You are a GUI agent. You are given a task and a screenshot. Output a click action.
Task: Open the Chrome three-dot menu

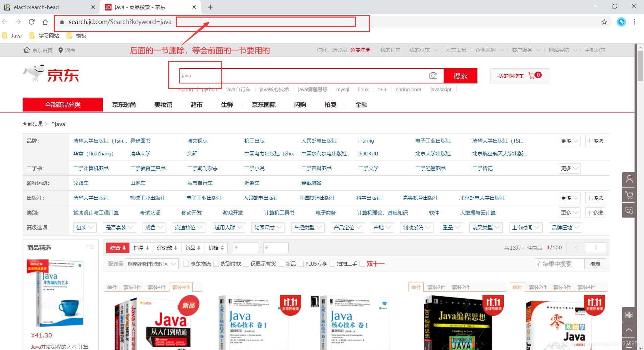pos(635,22)
